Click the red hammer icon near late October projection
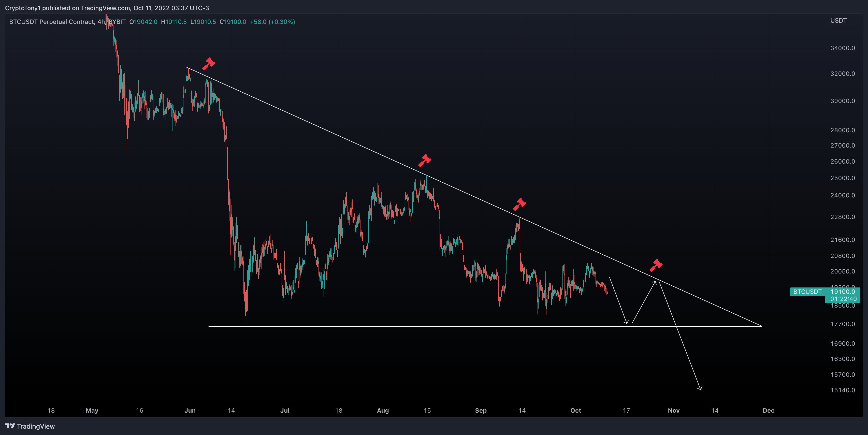 pos(656,265)
